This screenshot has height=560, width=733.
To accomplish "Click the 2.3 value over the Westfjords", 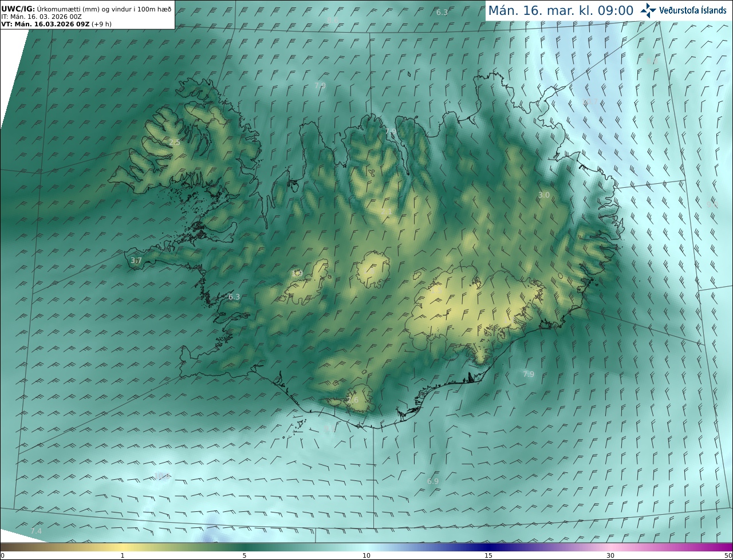I will (x=174, y=142).
